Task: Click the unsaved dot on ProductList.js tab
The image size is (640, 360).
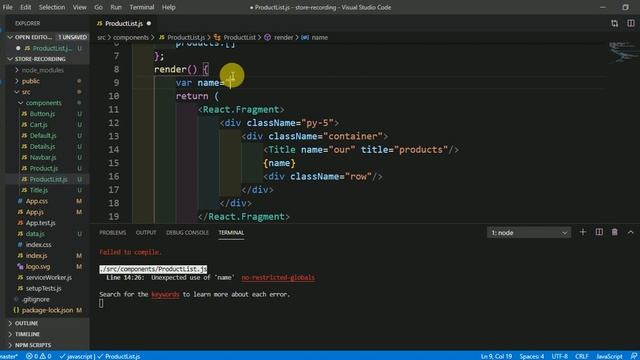Action: tap(149, 24)
